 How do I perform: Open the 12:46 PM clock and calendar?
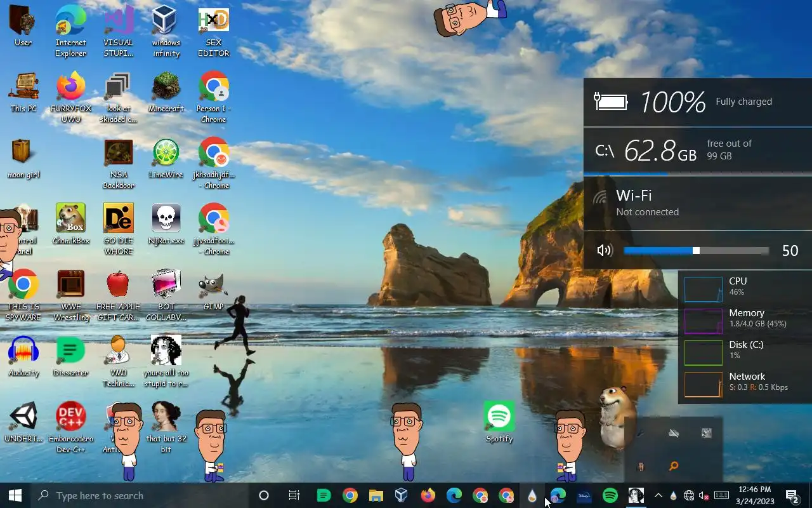(x=755, y=495)
